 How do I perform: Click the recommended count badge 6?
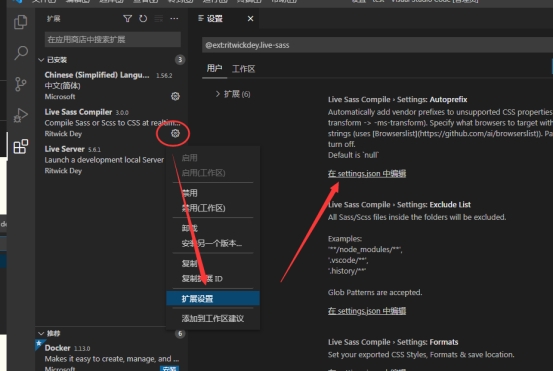pos(180,334)
